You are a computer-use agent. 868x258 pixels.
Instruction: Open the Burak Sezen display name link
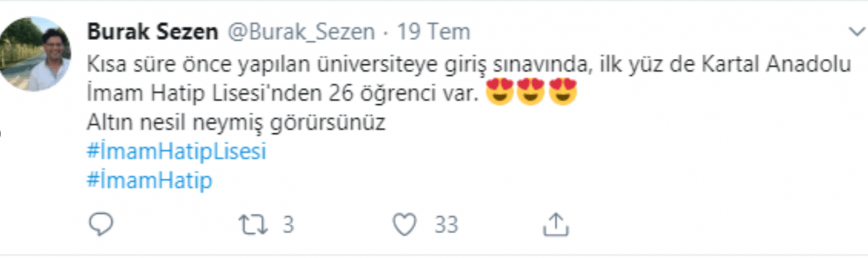[153, 32]
